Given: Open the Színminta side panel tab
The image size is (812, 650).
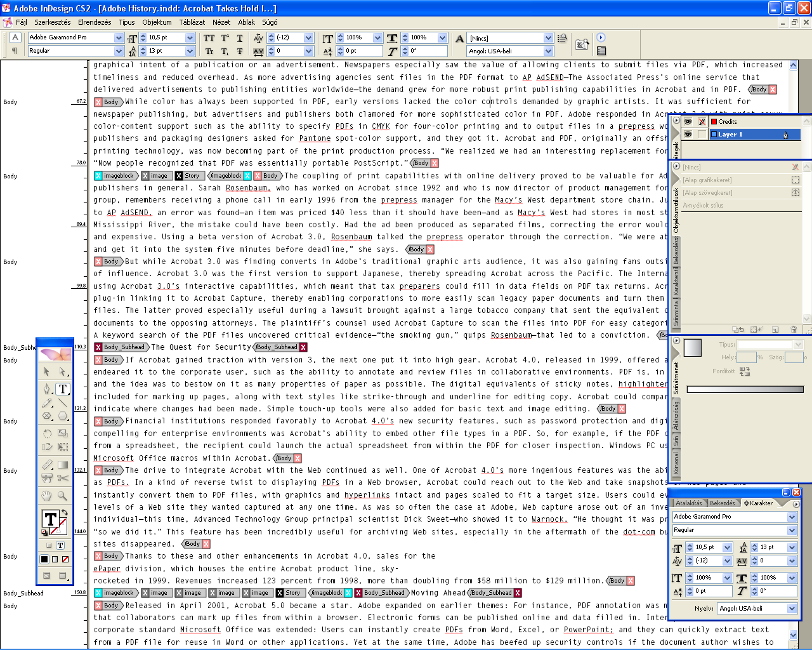Looking at the screenshot, I should 676,314.
